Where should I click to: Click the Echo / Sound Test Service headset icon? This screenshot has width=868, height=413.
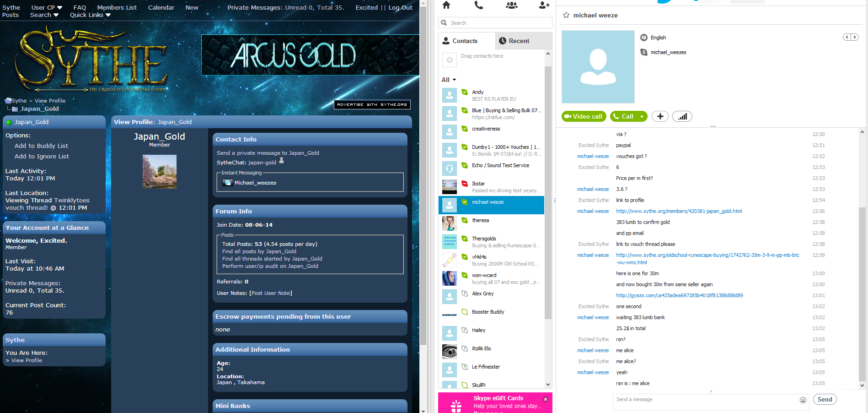[x=450, y=168]
